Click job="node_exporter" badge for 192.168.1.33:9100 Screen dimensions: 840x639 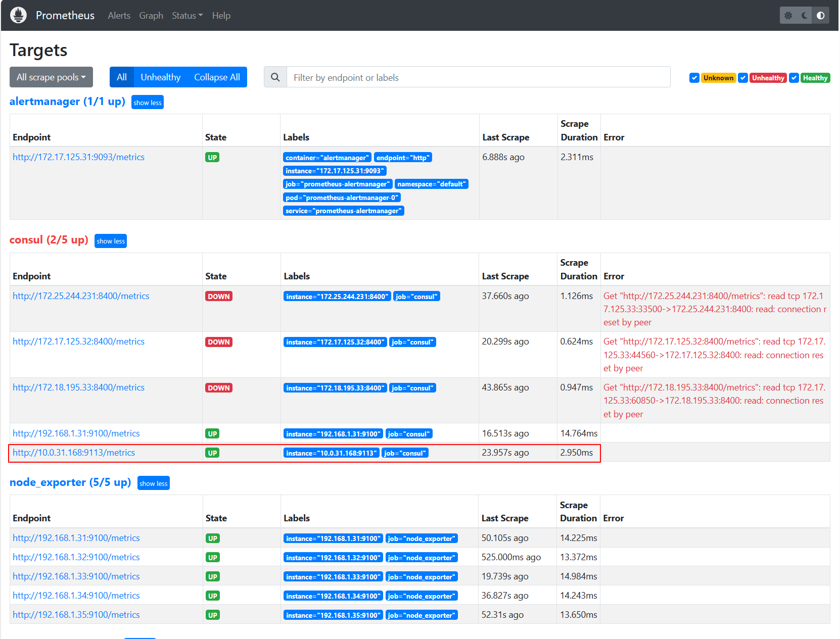point(422,577)
